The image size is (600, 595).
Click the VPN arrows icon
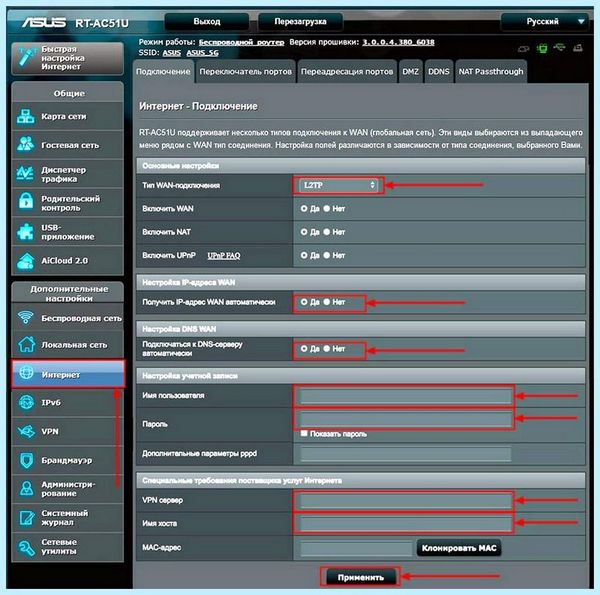(26, 431)
